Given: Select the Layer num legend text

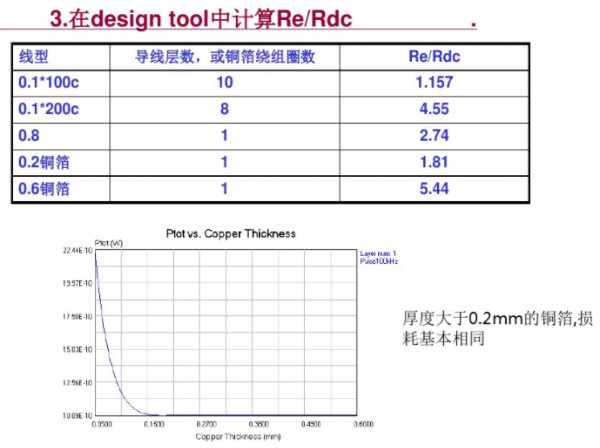Looking at the screenshot, I should pos(378,253).
